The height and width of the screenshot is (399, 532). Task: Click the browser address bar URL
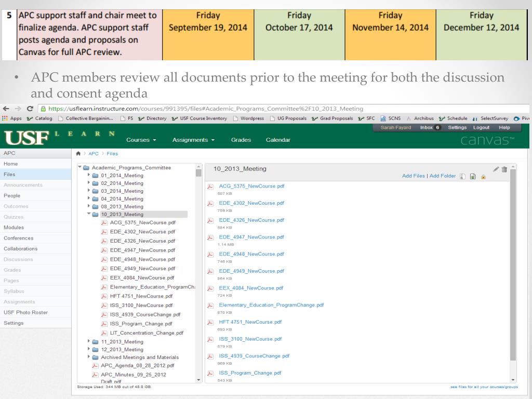[x=206, y=109]
